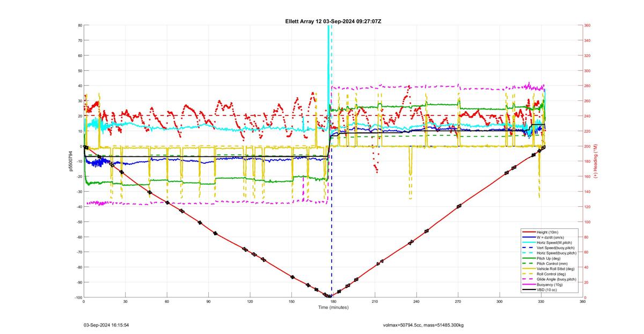
Task: Click the 'volmax=50794.5cc, mass=51485.300kg' footer text
Action: point(423,325)
